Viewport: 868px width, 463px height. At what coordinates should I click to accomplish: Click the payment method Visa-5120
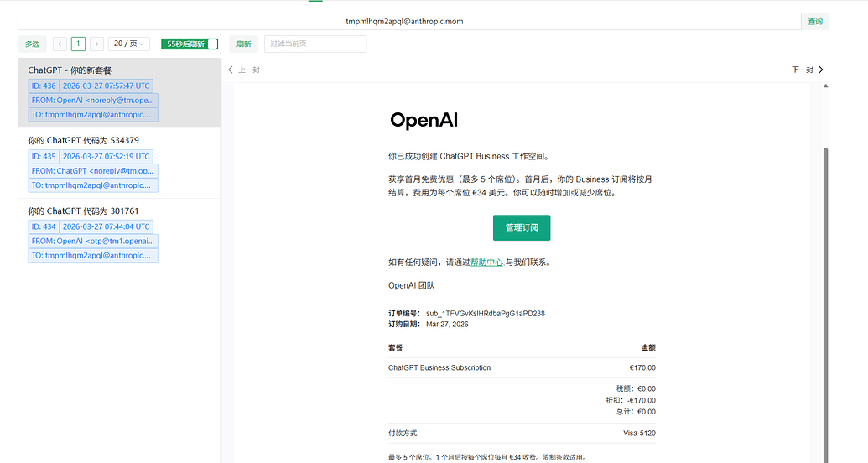click(639, 433)
